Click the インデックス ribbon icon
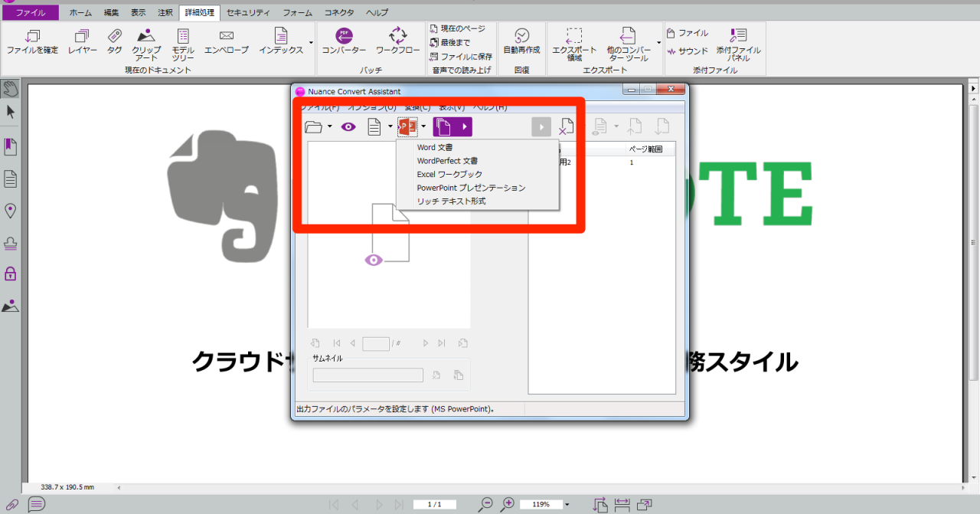The width and height of the screenshot is (980, 514). click(x=281, y=42)
